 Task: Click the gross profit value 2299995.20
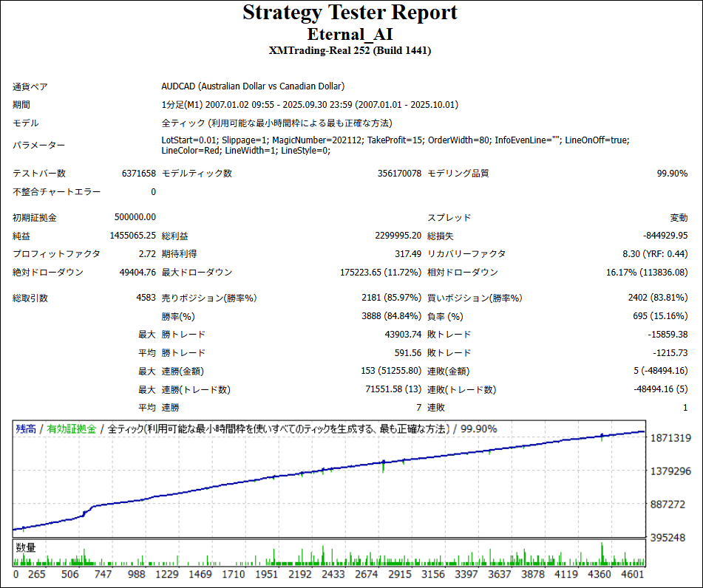click(398, 236)
